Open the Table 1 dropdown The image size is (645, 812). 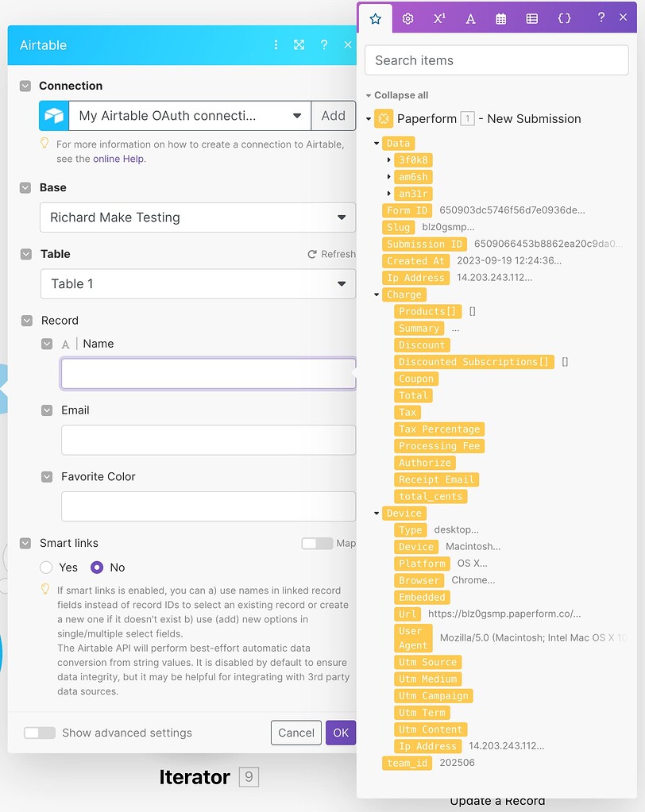(x=197, y=283)
